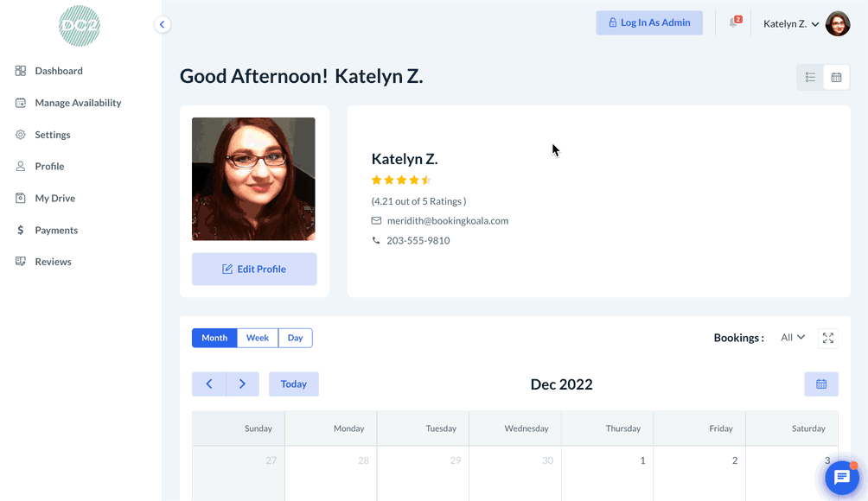Open My Drive from sidebar

(x=54, y=198)
